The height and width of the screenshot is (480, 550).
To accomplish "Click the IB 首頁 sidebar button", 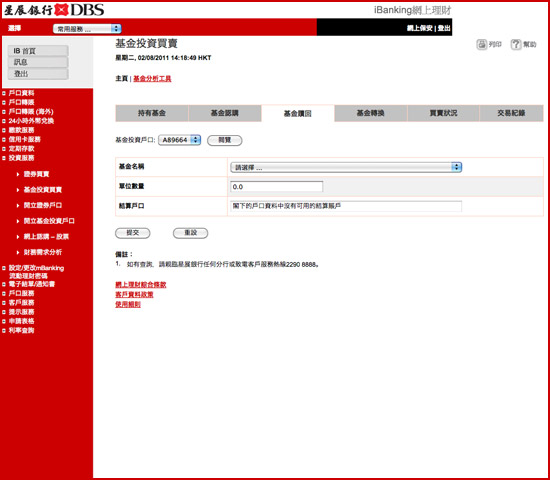I will tap(38, 51).
